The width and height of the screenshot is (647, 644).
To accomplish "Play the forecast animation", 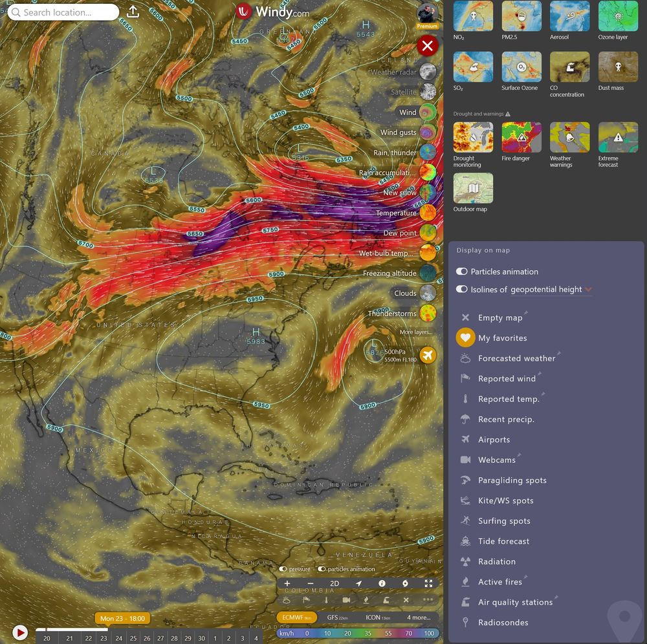I will pos(20,632).
